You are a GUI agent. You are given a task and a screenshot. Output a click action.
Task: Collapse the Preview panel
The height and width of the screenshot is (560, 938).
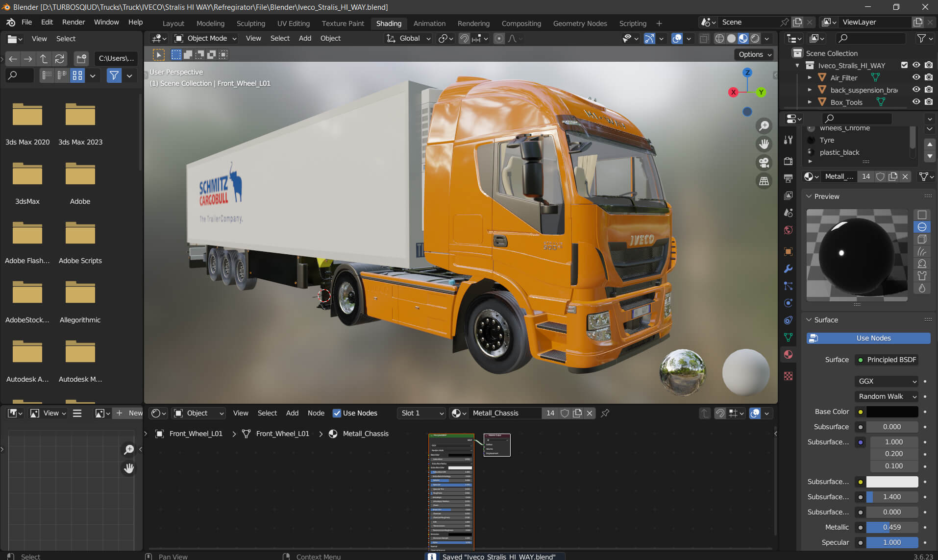coord(809,196)
